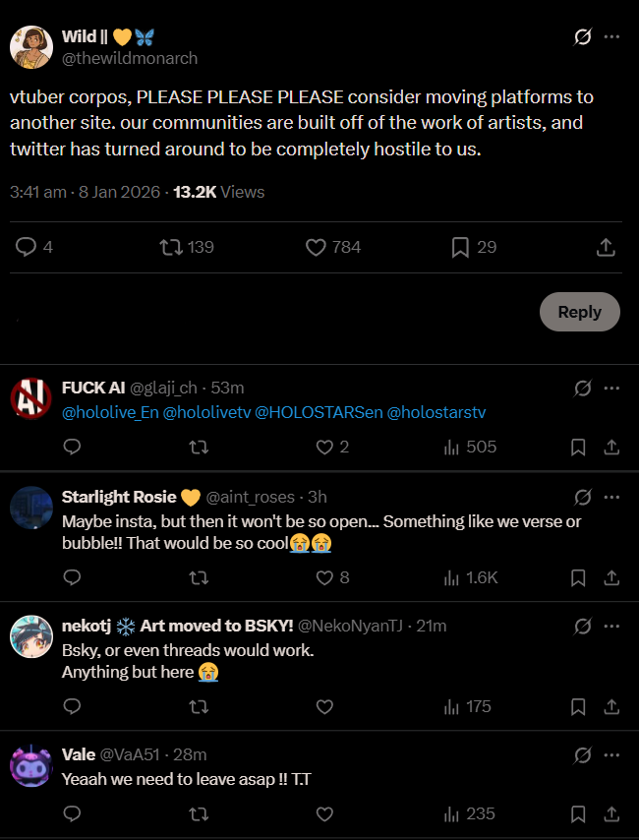Click the Grok icon on main post
The width and height of the screenshot is (639, 840).
pos(582,37)
